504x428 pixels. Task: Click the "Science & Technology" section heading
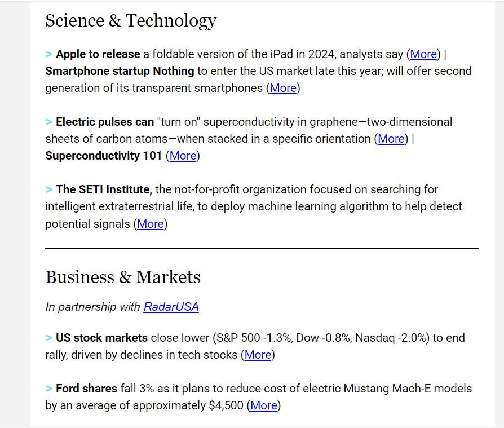131,20
